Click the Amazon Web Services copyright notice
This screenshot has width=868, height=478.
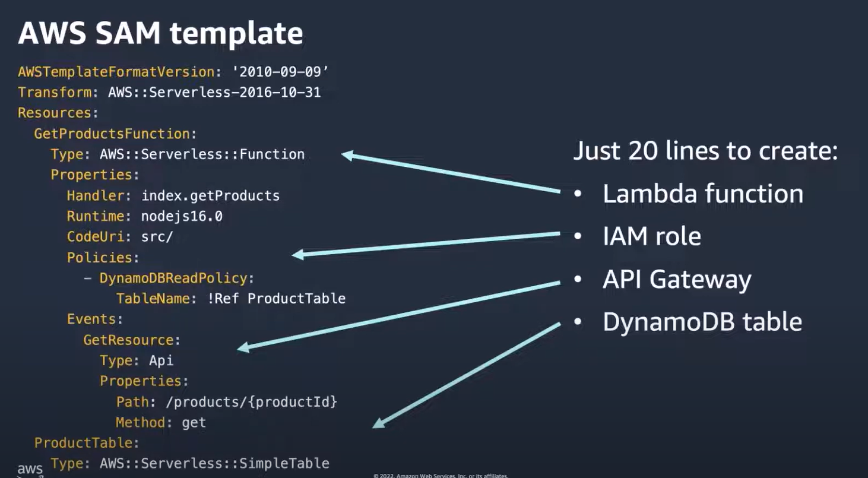pyautogui.click(x=441, y=475)
